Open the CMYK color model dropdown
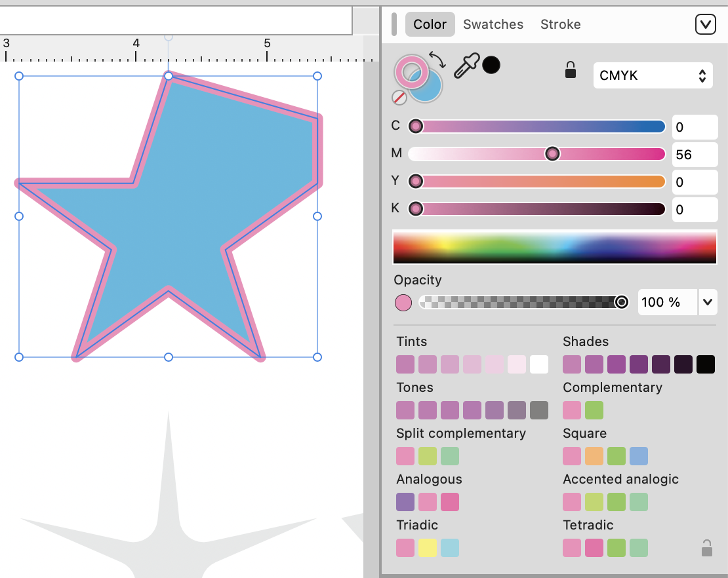Image resolution: width=728 pixels, height=578 pixels. point(653,76)
